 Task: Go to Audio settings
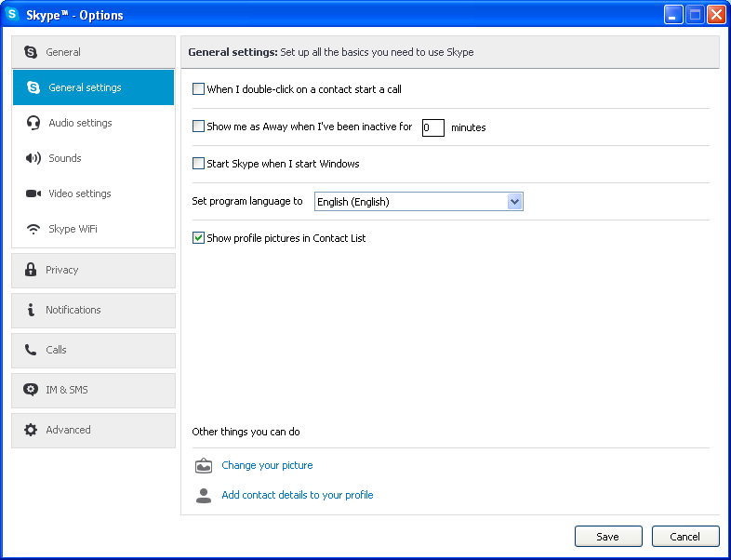93,123
